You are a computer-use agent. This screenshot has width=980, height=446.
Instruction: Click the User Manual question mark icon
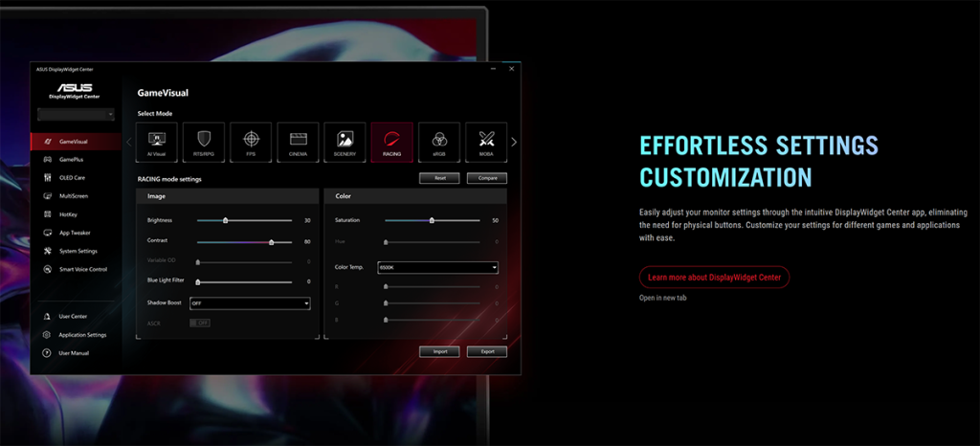[47, 353]
